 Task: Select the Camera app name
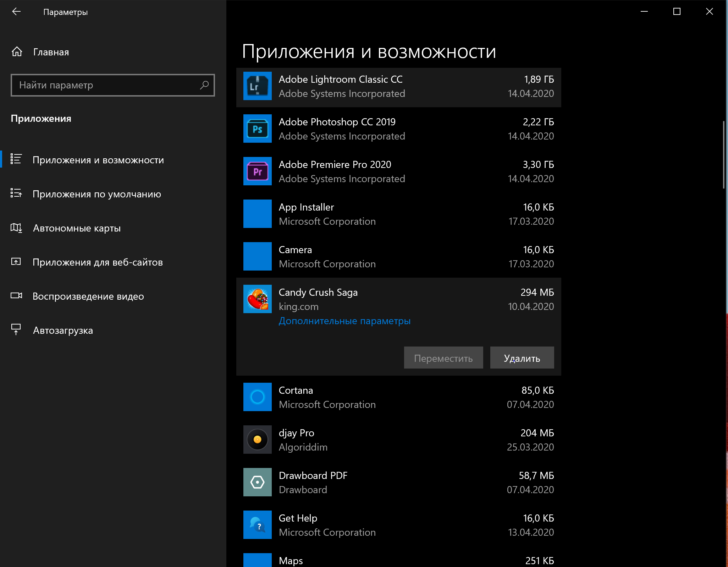click(295, 250)
